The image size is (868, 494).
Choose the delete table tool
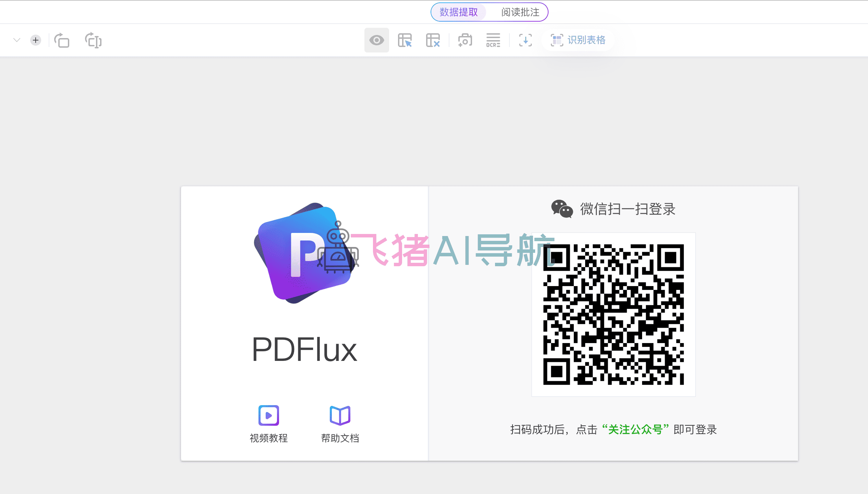coord(433,40)
